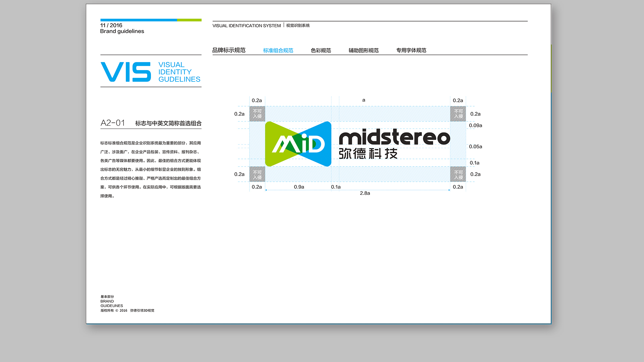
Task: Click the 11 / 2016 date text
Action: click(x=111, y=25)
